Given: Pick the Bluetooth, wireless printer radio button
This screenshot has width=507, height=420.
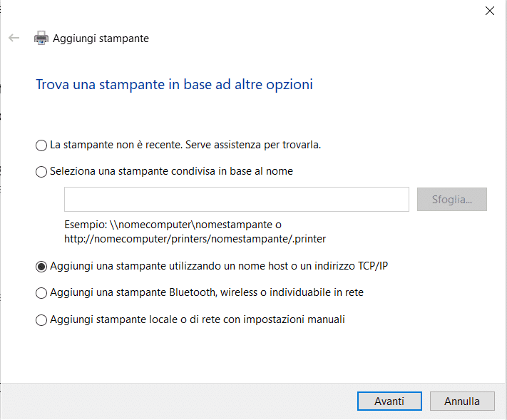Looking at the screenshot, I should (x=41, y=293).
